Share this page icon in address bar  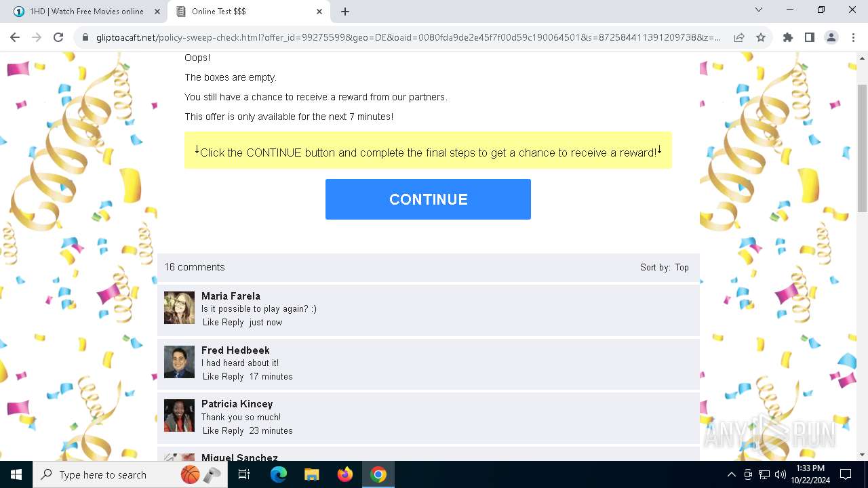click(739, 37)
